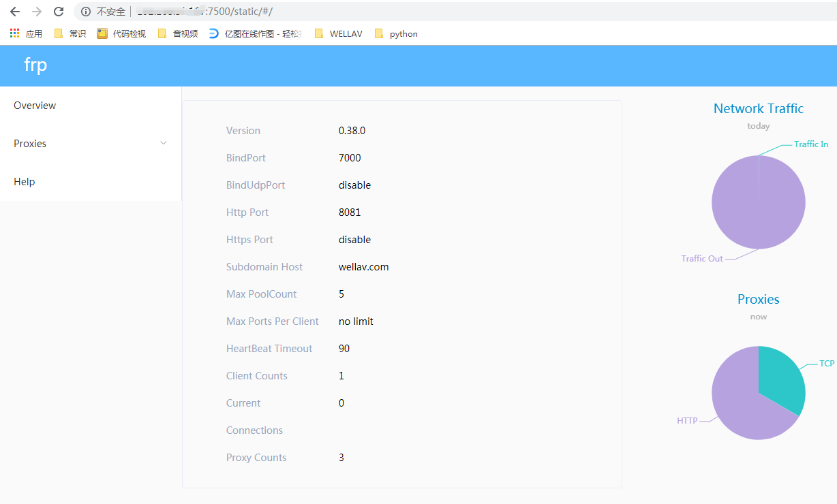Click the 'HTTP' chart label
This screenshot has width=837, height=504.
pos(687,421)
